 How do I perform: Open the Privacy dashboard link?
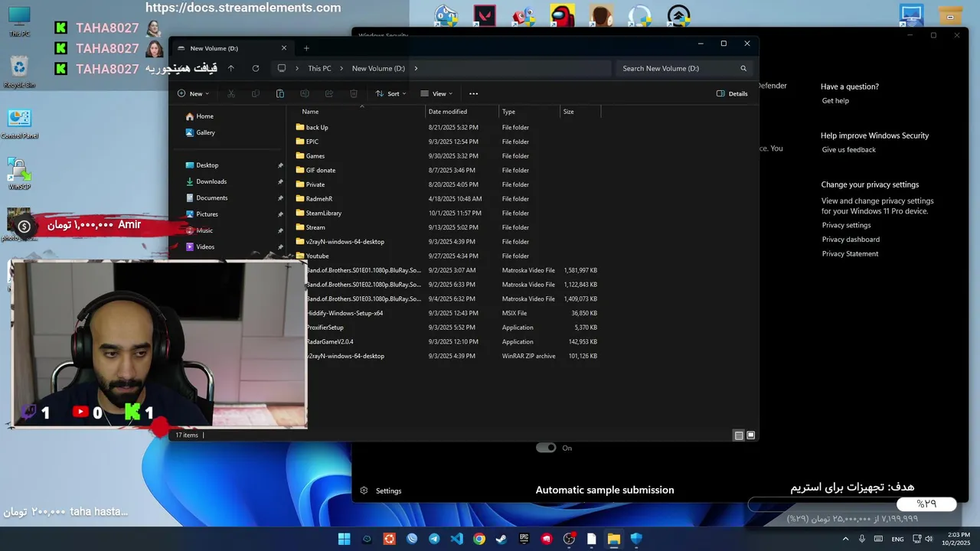(851, 240)
